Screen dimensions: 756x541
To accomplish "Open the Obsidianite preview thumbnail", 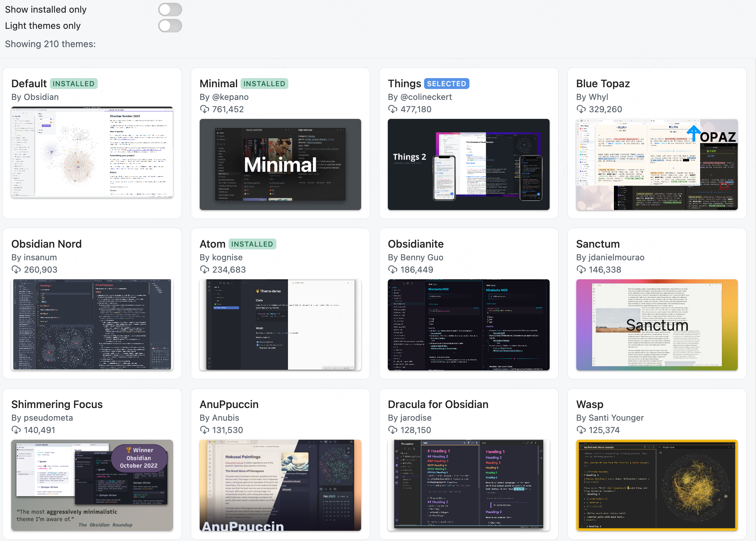I will 468,325.
